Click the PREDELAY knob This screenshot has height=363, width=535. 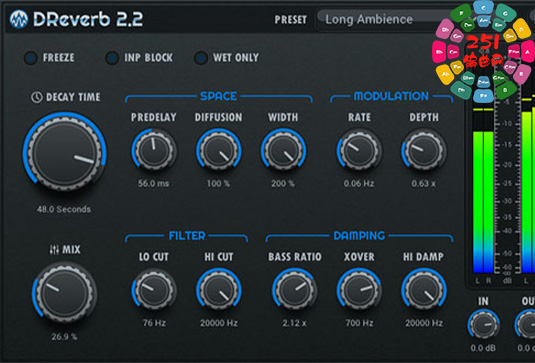154,150
